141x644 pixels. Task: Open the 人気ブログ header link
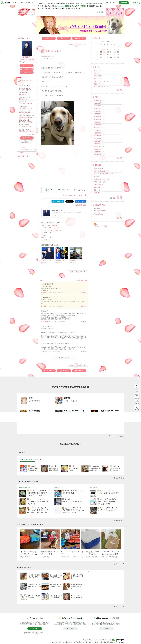[x=111, y=3]
